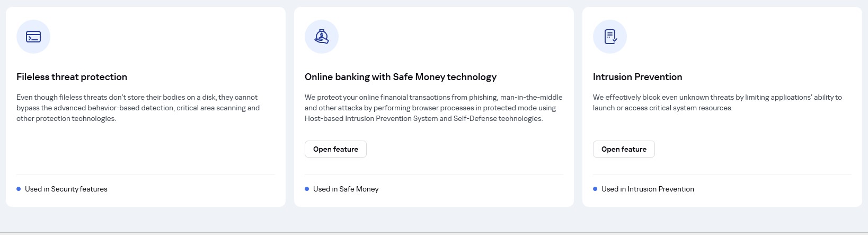
Task: Click the online financial transactions description text
Action: 433,108
